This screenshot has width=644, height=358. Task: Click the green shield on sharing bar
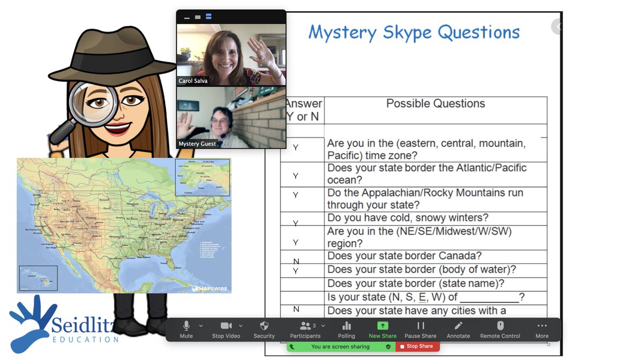(388, 347)
